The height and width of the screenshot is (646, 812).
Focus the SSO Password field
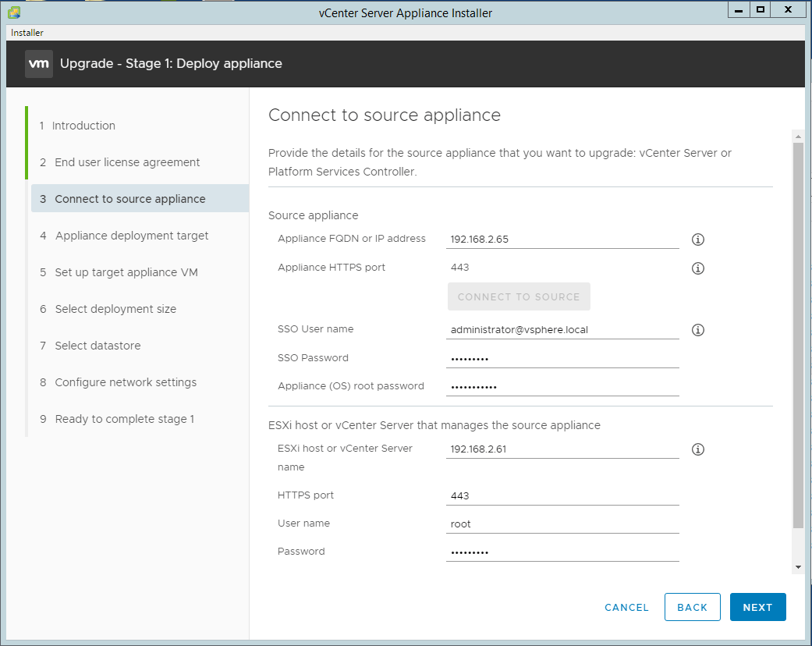point(562,358)
